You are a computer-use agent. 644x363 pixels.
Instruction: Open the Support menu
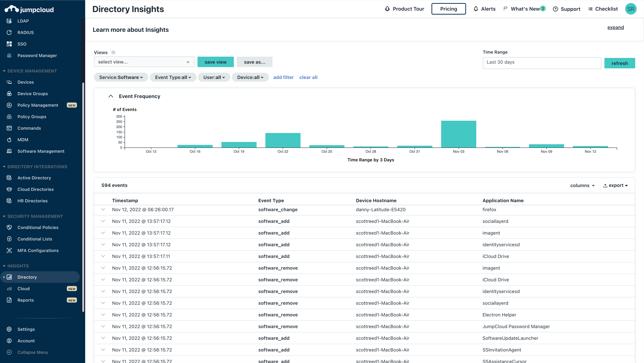pyautogui.click(x=566, y=9)
